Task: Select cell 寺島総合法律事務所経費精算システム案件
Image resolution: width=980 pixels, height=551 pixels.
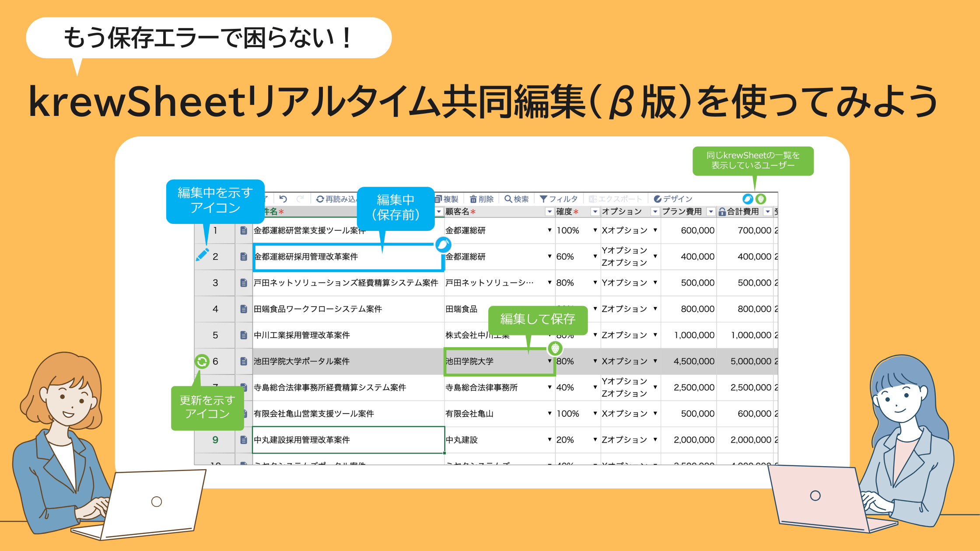Action: (x=348, y=388)
